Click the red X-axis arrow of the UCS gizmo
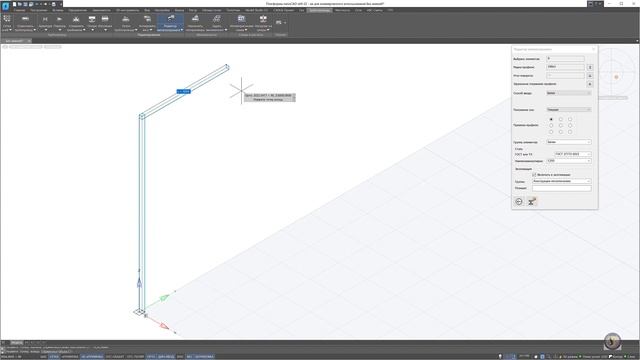 coord(164,326)
